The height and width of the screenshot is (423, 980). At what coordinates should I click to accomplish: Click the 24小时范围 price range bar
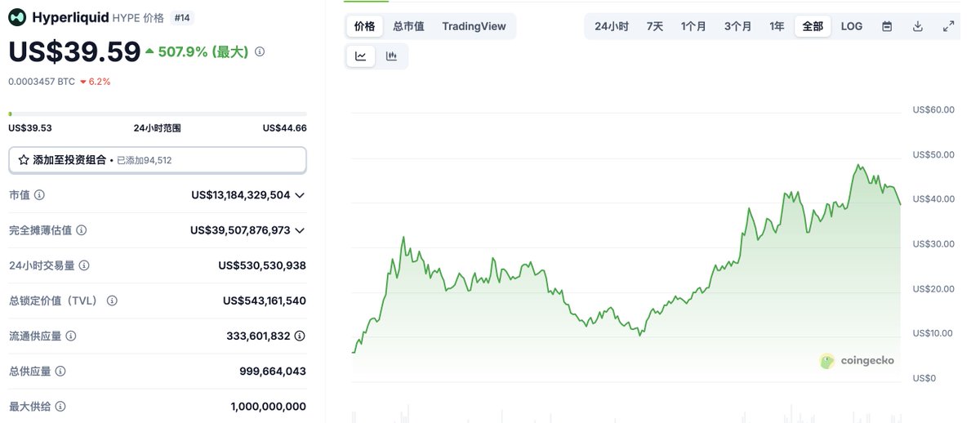coord(158,114)
